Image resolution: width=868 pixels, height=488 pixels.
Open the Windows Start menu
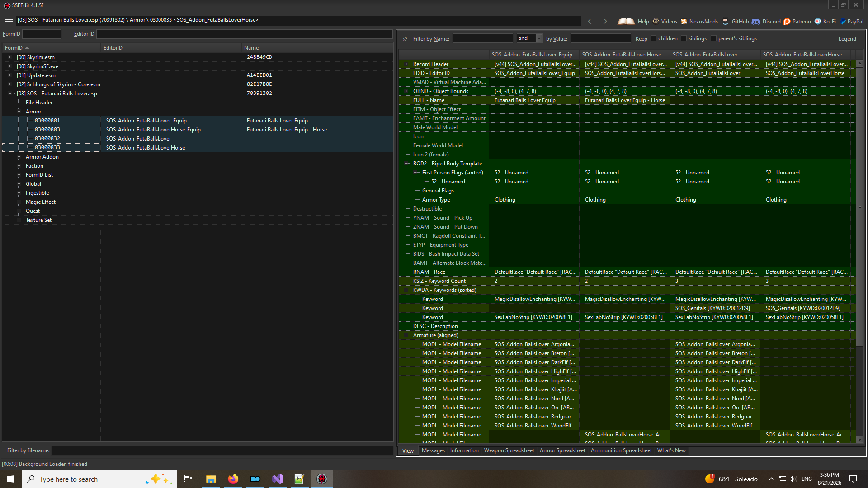pyautogui.click(x=11, y=479)
